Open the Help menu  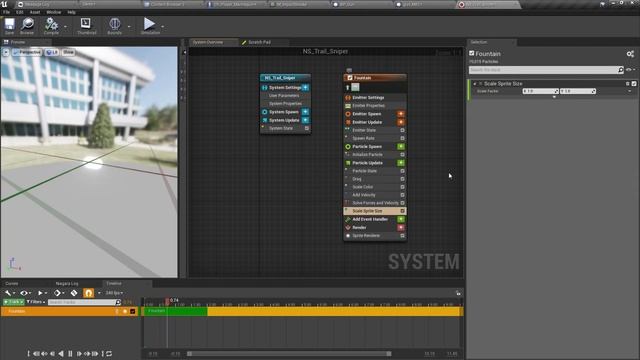[71, 12]
